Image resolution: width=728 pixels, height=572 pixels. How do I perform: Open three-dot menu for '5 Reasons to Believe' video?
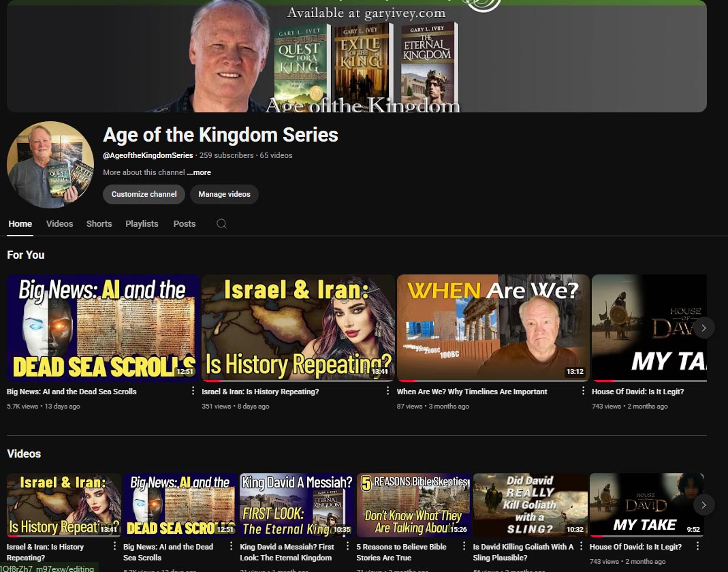click(464, 546)
